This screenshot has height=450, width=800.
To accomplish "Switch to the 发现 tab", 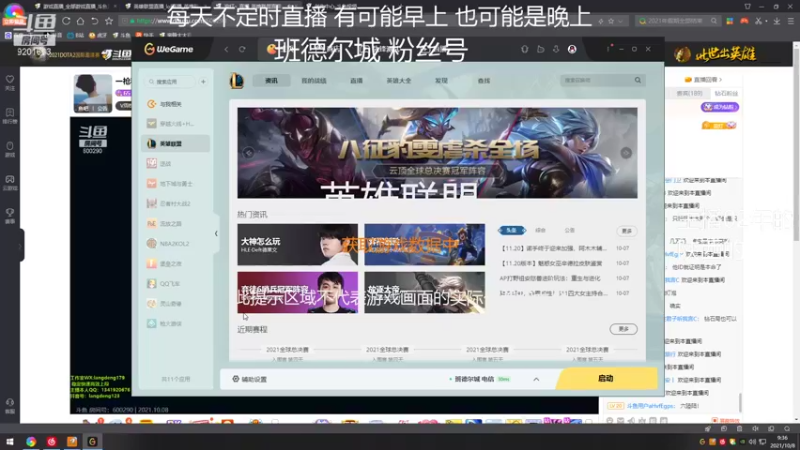I will tap(441, 81).
